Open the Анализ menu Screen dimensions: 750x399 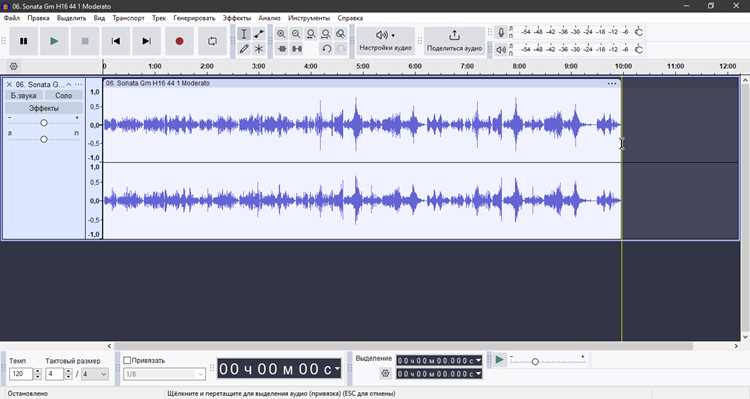pyautogui.click(x=269, y=18)
